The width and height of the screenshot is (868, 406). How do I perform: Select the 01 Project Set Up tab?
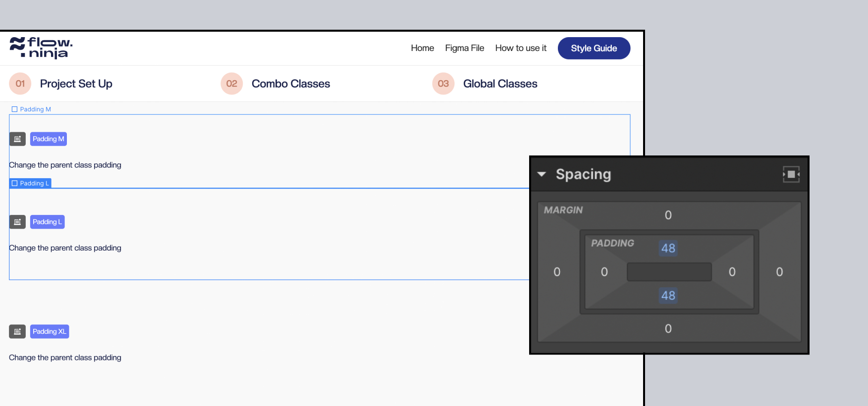pyautogui.click(x=61, y=84)
